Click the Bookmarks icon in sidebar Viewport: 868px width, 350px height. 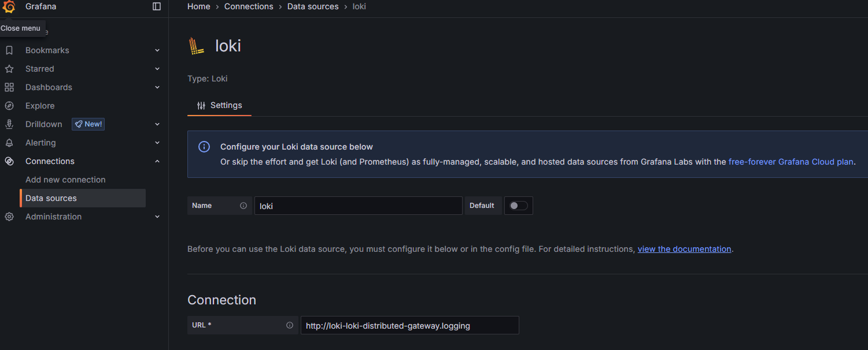coord(9,50)
